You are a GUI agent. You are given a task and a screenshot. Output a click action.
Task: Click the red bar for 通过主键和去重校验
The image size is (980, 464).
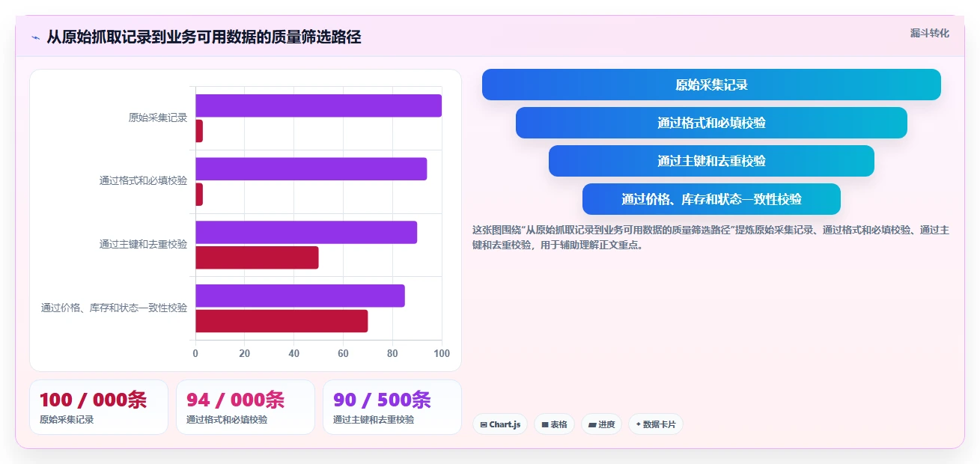pyautogui.click(x=257, y=257)
